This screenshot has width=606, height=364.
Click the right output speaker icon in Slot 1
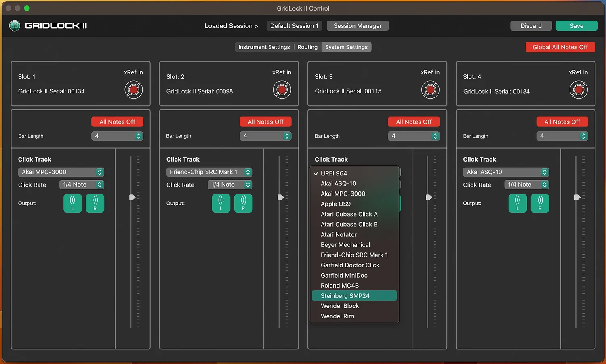pos(95,203)
